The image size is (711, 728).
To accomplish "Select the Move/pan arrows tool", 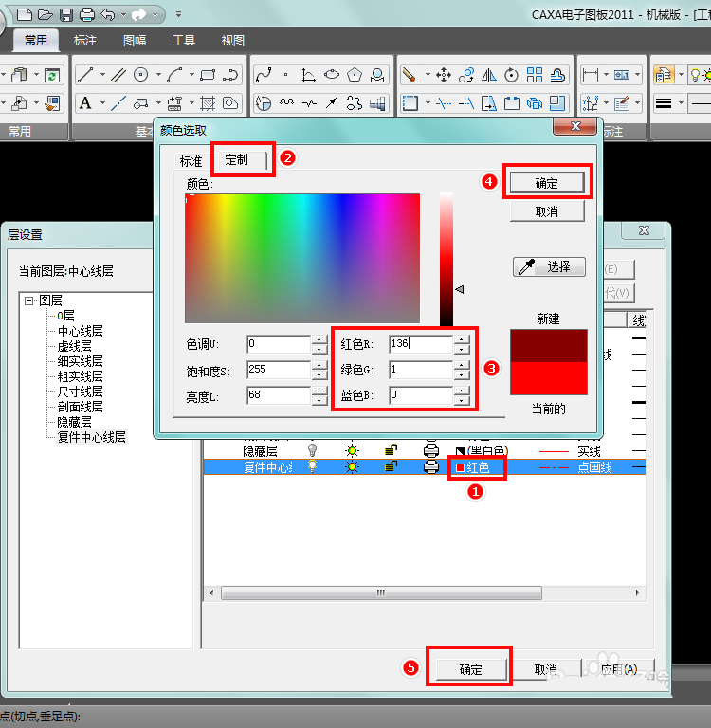I will click(444, 75).
